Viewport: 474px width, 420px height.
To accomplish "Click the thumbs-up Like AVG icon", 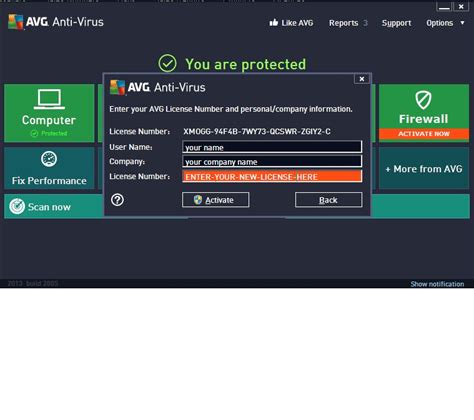I will pyautogui.click(x=274, y=22).
